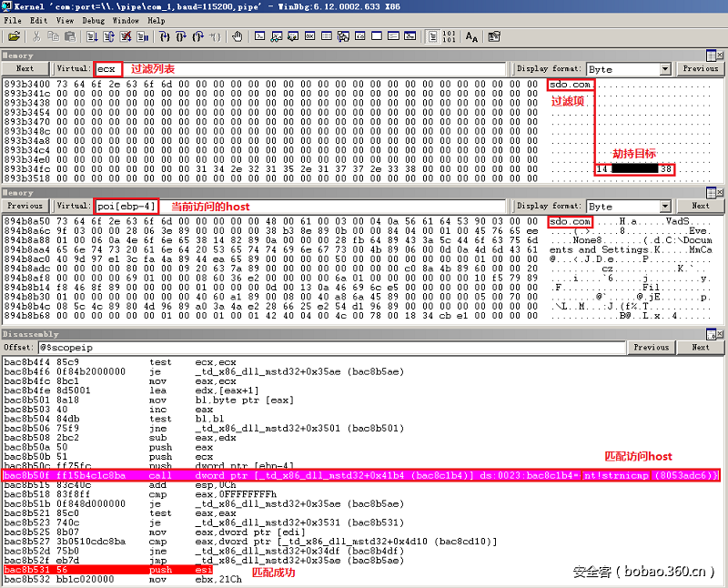Click the Font (AA) toolbar icon
The image size is (728, 588).
pos(470,35)
